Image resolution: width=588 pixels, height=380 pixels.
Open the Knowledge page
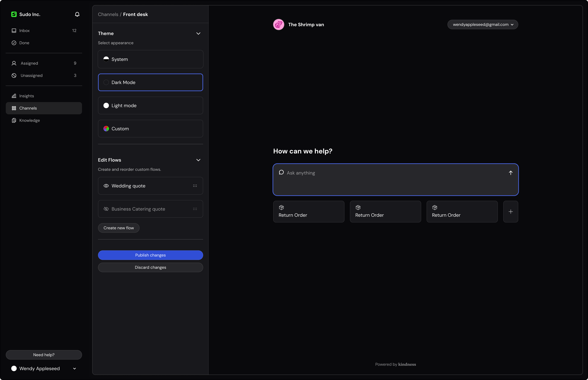coord(44,120)
